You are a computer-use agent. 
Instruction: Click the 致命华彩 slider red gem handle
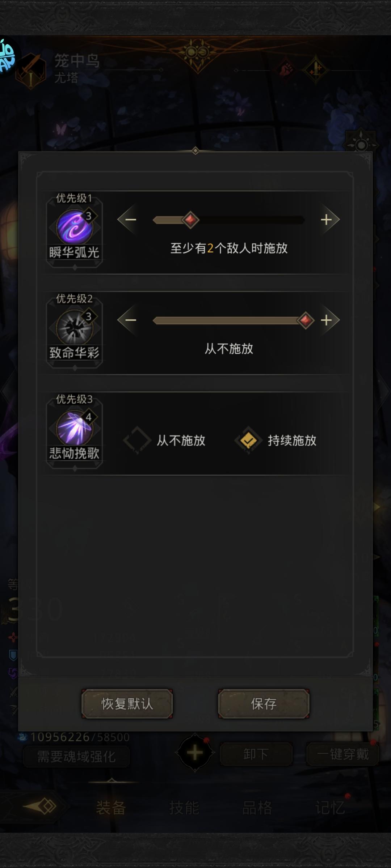306,320
